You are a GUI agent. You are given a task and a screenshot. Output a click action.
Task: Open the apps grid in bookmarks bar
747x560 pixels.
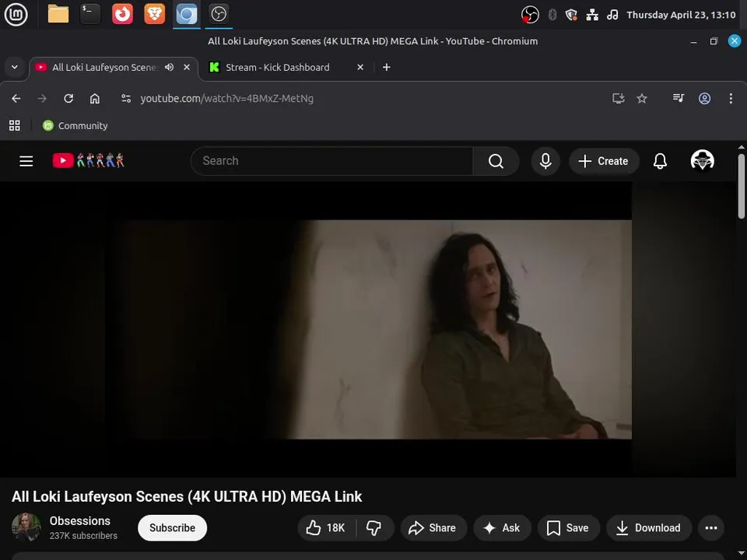pyautogui.click(x=15, y=126)
